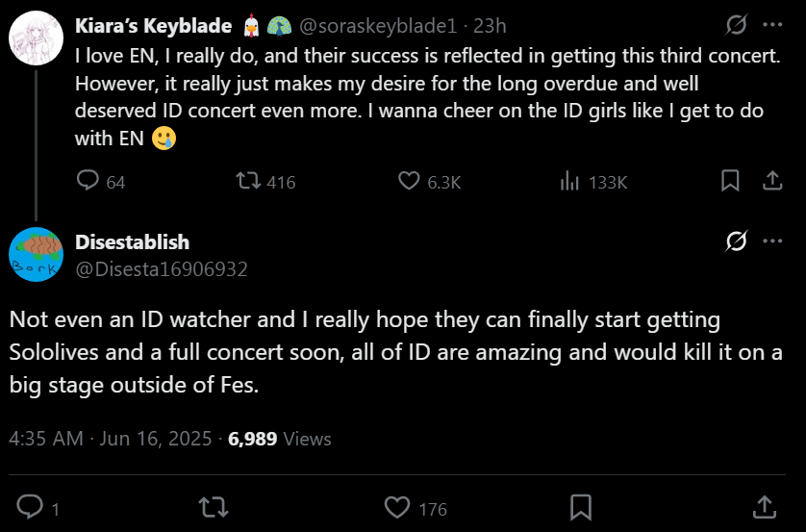Share Disestablish's post
Image resolution: width=806 pixels, height=532 pixels.
click(765, 506)
